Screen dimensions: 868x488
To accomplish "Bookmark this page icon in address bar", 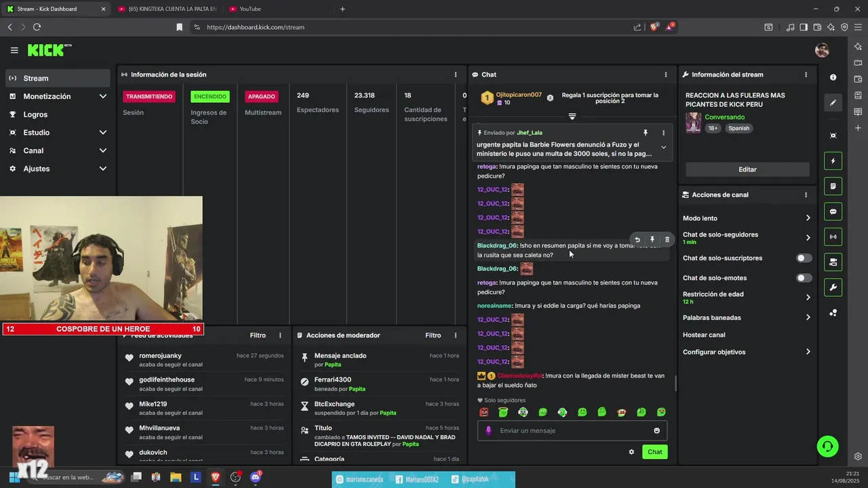I will (x=179, y=27).
